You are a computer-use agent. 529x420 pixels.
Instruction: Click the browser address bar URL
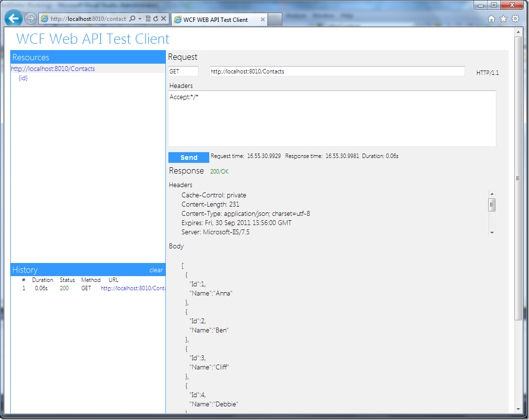click(89, 19)
